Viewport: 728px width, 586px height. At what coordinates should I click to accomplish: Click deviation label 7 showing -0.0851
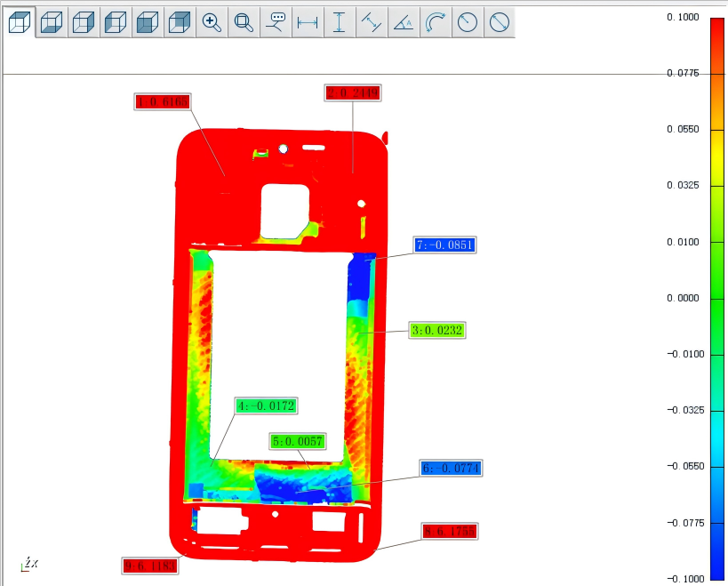pyautogui.click(x=444, y=245)
